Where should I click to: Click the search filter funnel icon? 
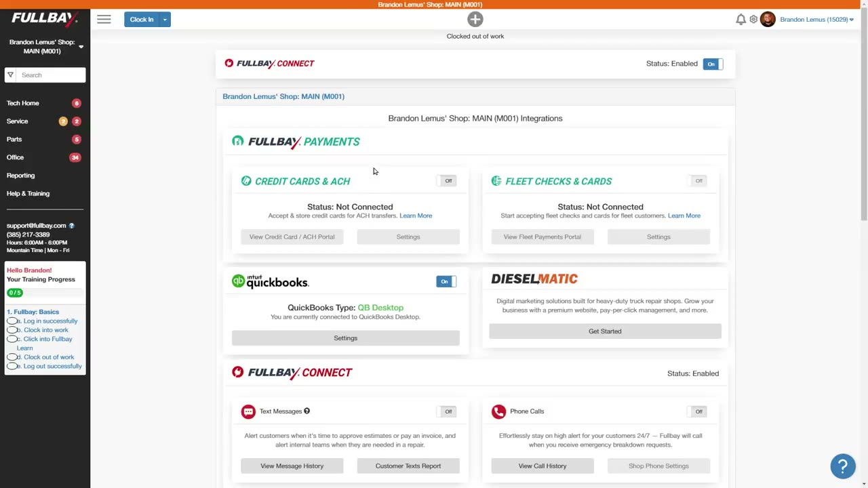coord(10,75)
